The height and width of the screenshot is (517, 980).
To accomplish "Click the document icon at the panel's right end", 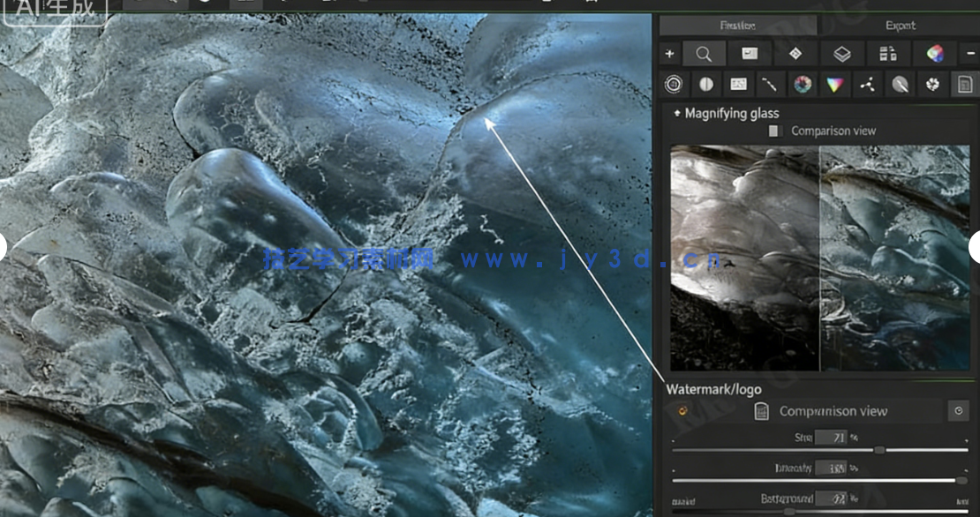I will (x=965, y=85).
